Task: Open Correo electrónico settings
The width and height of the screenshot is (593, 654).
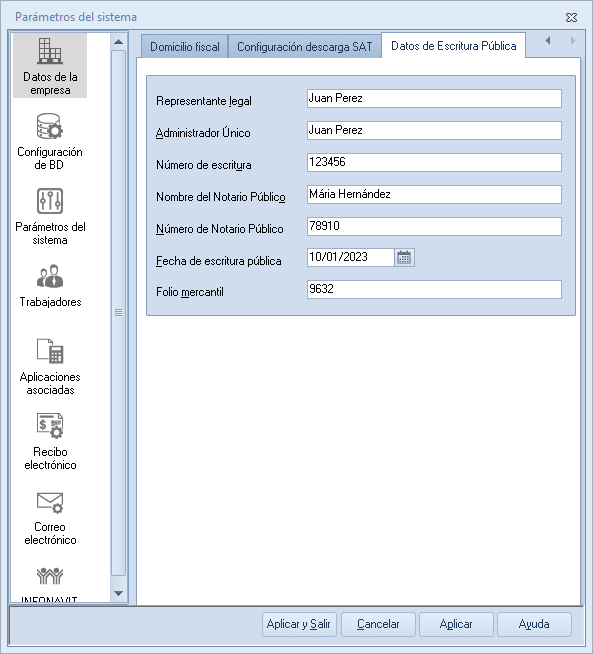Action: tap(50, 517)
